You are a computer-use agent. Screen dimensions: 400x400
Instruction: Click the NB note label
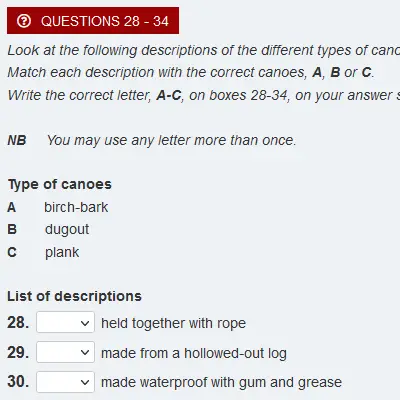click(x=17, y=140)
